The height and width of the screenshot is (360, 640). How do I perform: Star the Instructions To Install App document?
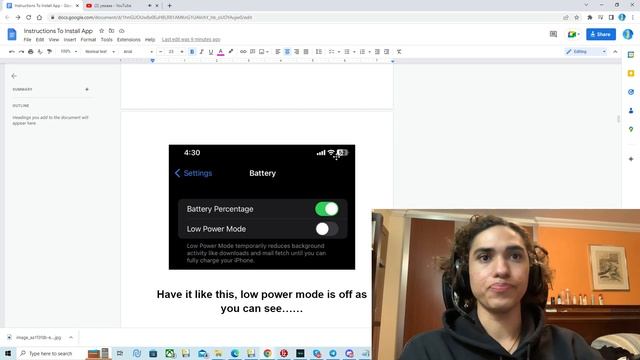coord(102,31)
